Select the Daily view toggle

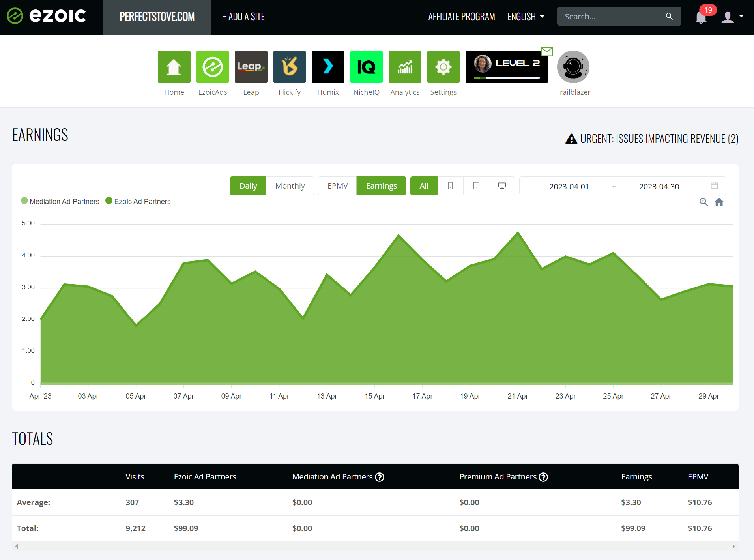point(248,186)
